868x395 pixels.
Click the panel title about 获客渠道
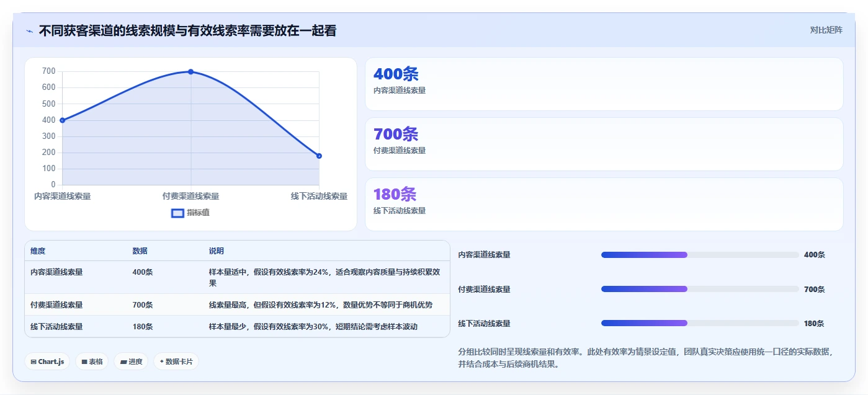tap(187, 30)
